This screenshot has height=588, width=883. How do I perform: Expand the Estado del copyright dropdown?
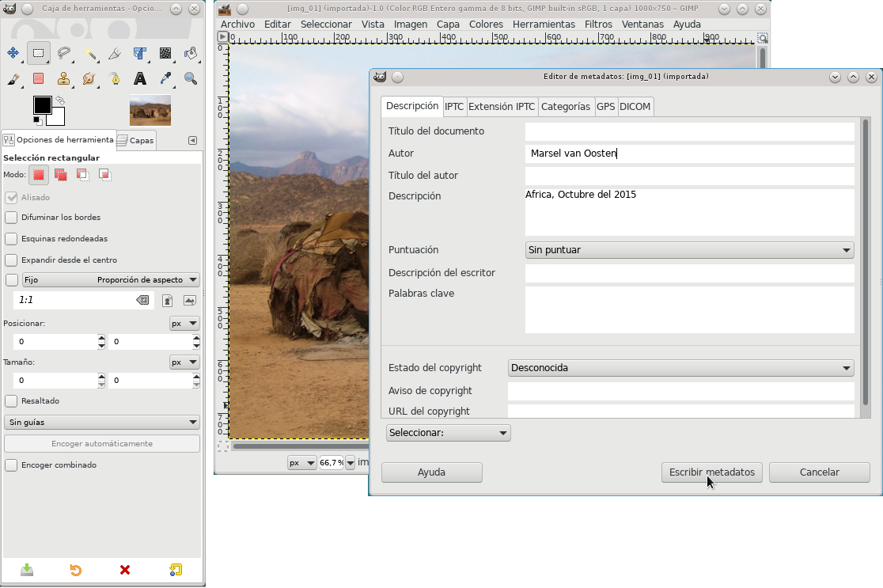(x=680, y=368)
